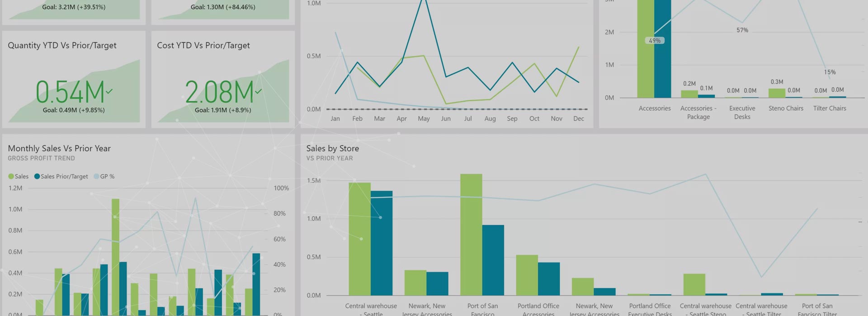The width and height of the screenshot is (868, 316).
Task: Select the Monthly Sales Vs Prior Year heading
Action: (x=59, y=149)
